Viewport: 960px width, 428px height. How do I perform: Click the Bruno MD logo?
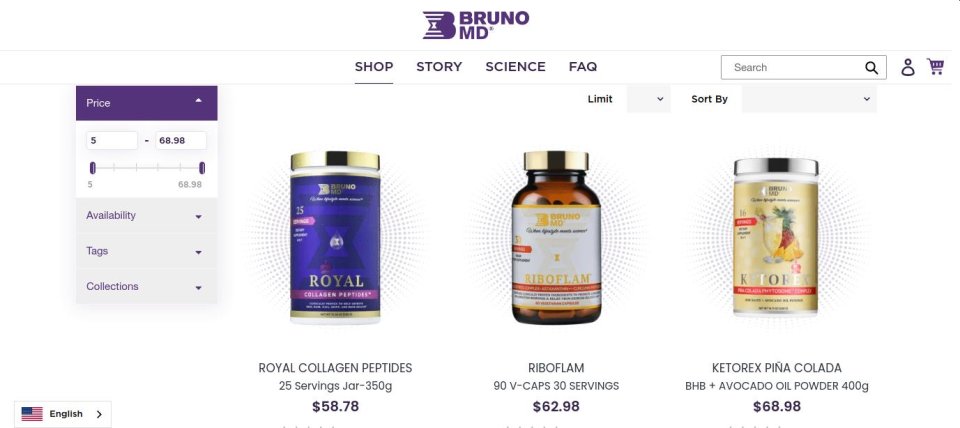(476, 25)
